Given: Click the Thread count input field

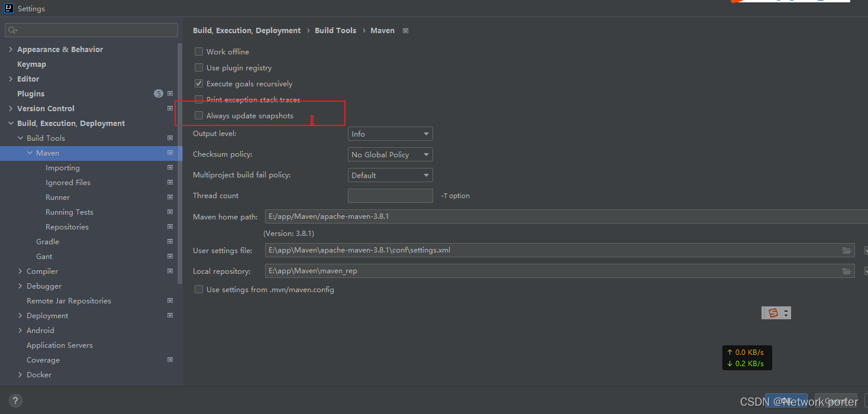Looking at the screenshot, I should coord(391,196).
